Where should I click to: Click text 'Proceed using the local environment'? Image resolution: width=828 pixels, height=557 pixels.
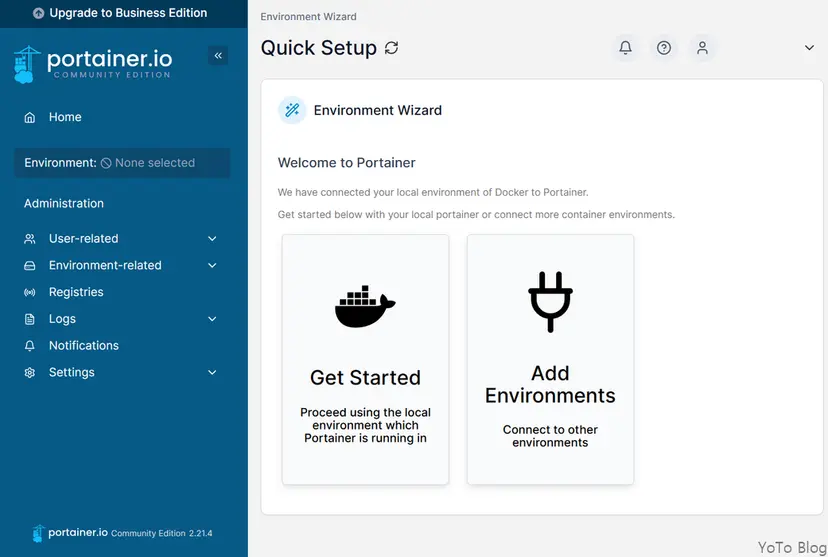point(365,426)
